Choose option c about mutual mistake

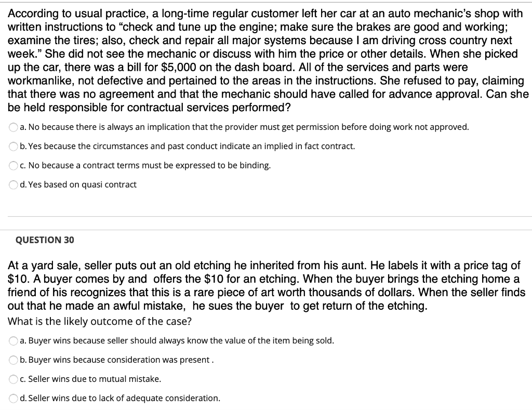coord(12,379)
